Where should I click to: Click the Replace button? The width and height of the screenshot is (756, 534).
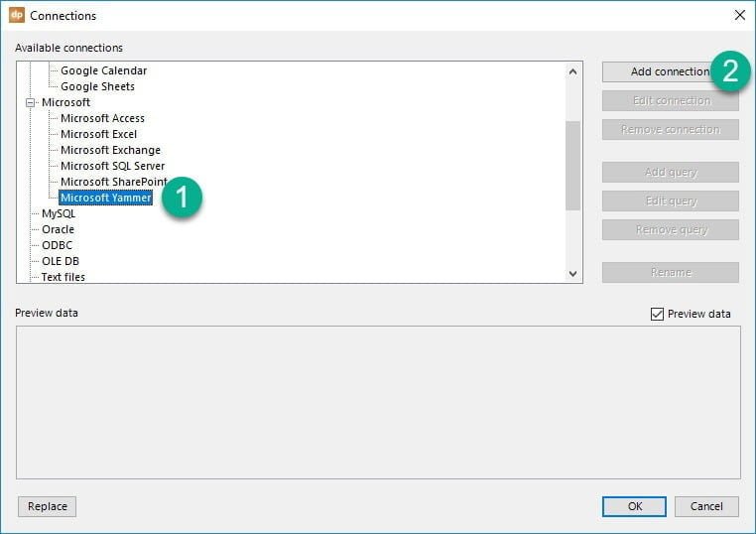48,506
